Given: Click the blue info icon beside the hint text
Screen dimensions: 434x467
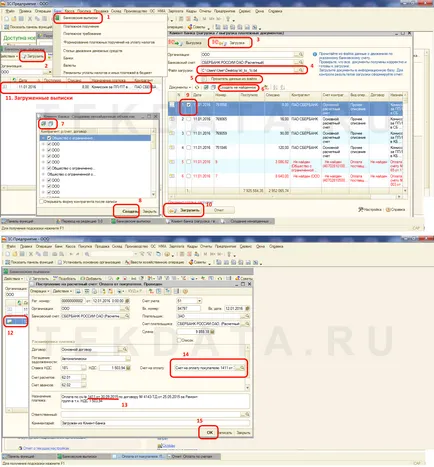Looking at the screenshot, I should [314, 54].
